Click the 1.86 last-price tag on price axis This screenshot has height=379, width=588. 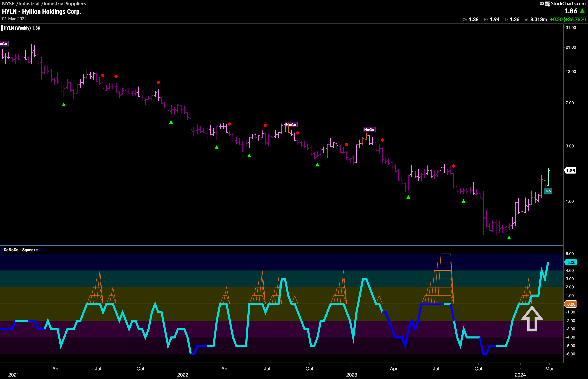tap(570, 171)
